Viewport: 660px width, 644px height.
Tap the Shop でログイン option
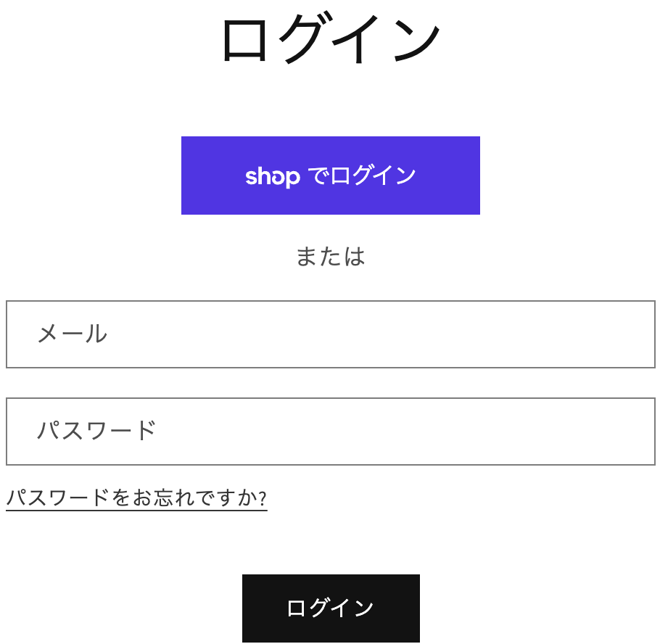330,175
